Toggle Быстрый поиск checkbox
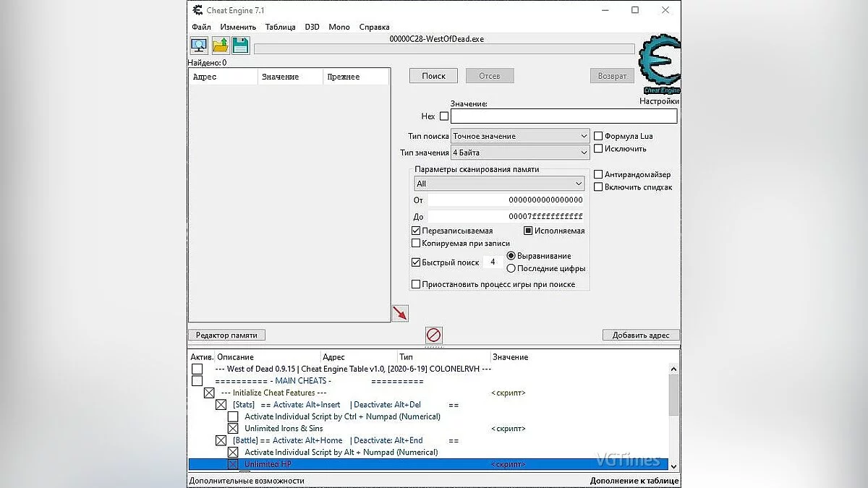Screen dimensions: 868x488 click(x=416, y=262)
